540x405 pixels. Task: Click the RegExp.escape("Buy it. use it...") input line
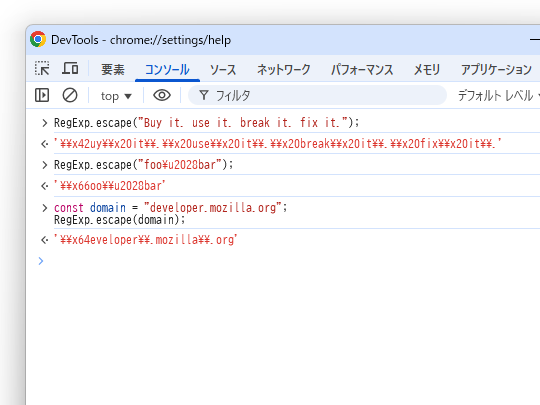click(206, 123)
